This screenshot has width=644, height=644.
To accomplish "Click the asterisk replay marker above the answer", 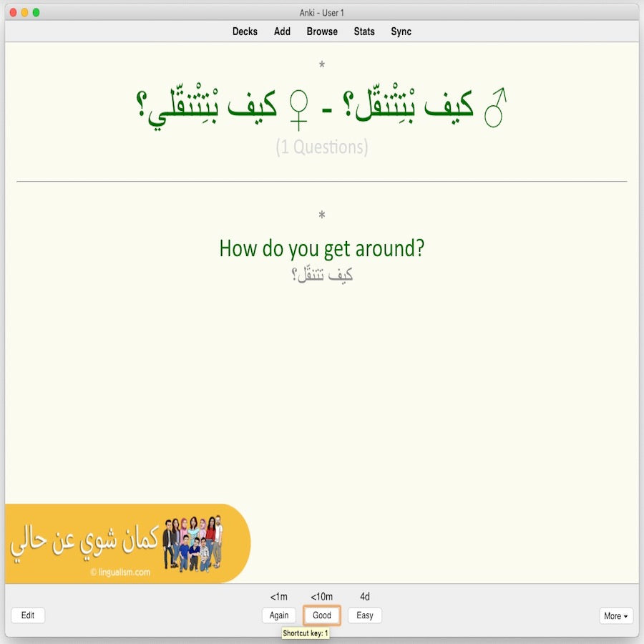I will pos(322,215).
